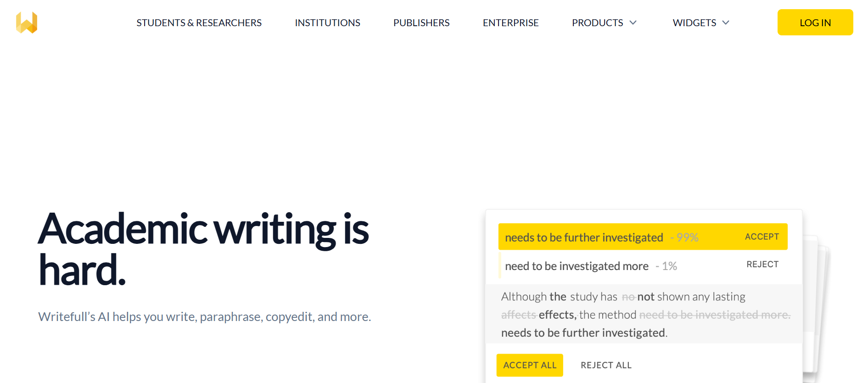Reject the 1% suggestion
Viewport: 868px width, 383px height.
point(762,265)
